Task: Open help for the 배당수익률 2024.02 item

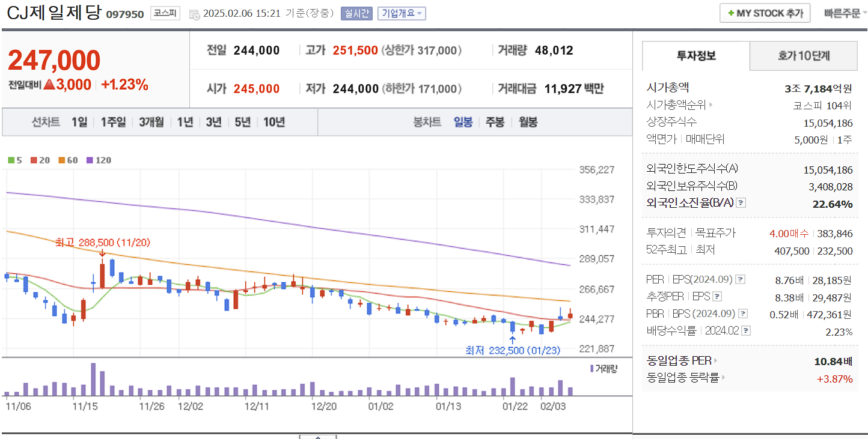Action: (x=745, y=329)
